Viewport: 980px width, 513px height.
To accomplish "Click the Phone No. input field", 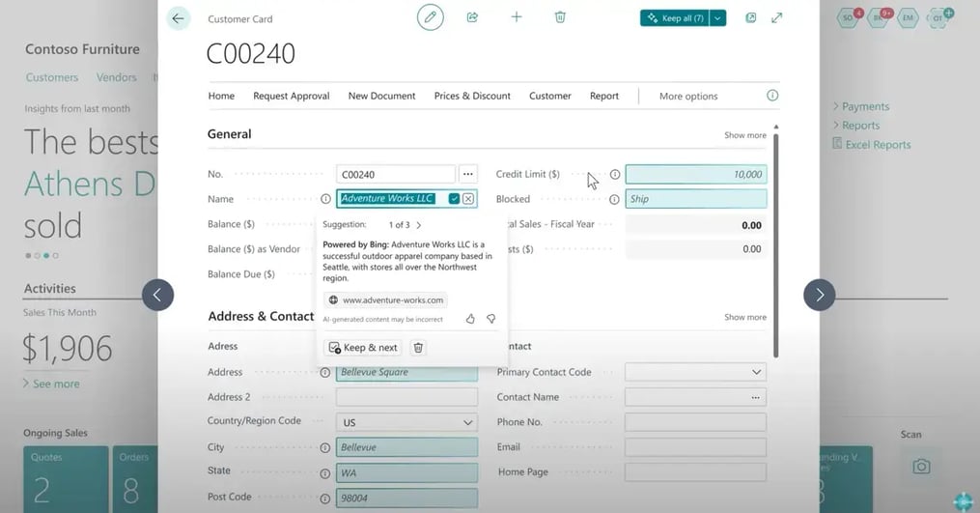I will tap(695, 422).
